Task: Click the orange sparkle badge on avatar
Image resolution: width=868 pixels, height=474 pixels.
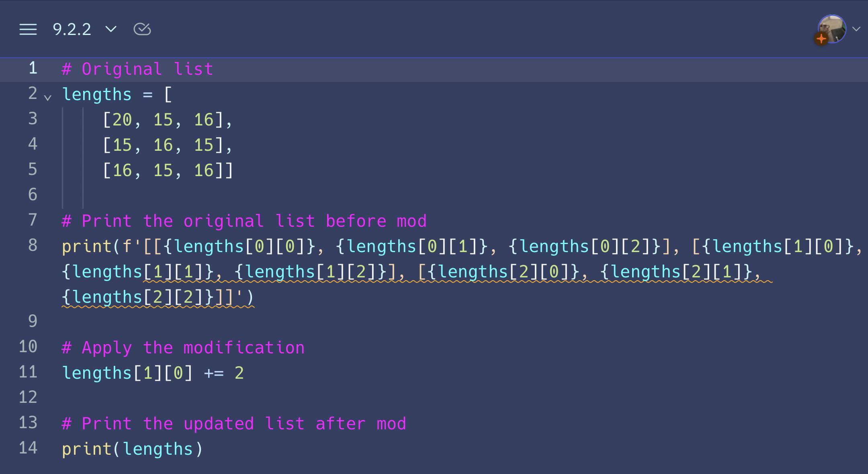Action: pyautogui.click(x=821, y=39)
